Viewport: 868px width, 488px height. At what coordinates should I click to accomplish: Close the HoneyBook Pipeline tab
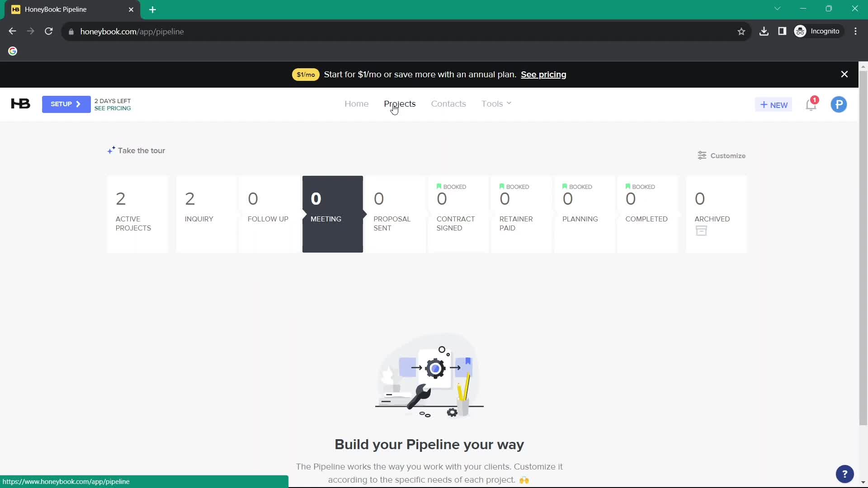coord(131,9)
